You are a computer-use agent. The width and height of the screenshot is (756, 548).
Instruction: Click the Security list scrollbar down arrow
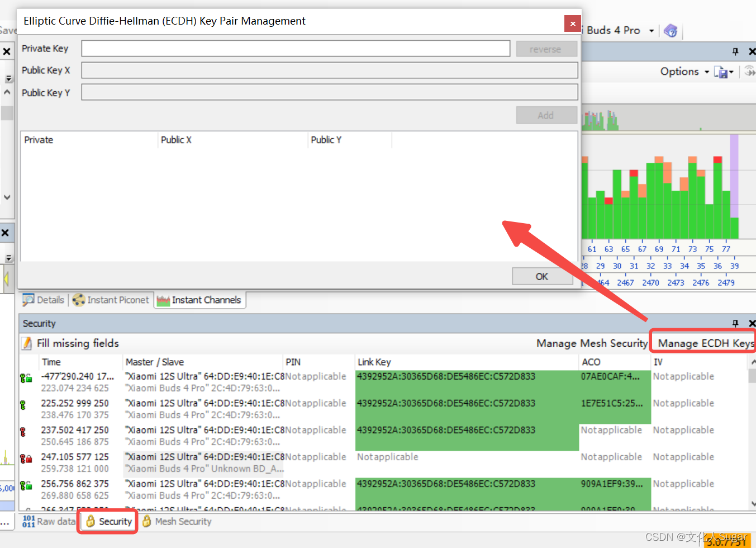pyautogui.click(x=752, y=503)
